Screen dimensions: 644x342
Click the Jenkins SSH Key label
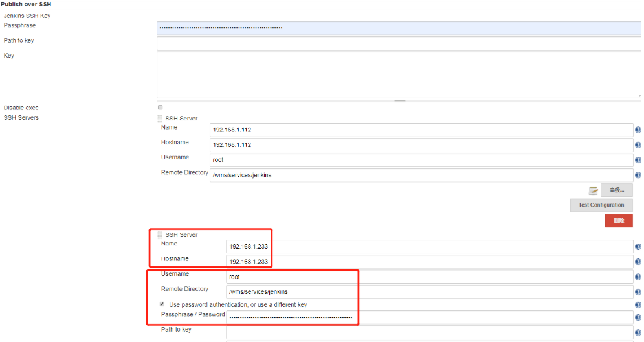(27, 16)
